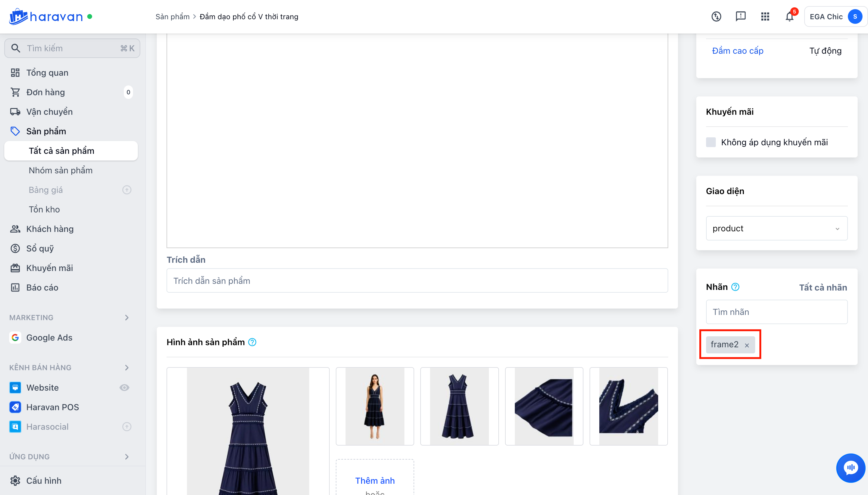The width and height of the screenshot is (868, 495).
Task: Toggle Website visibility eye icon
Action: [x=124, y=388]
